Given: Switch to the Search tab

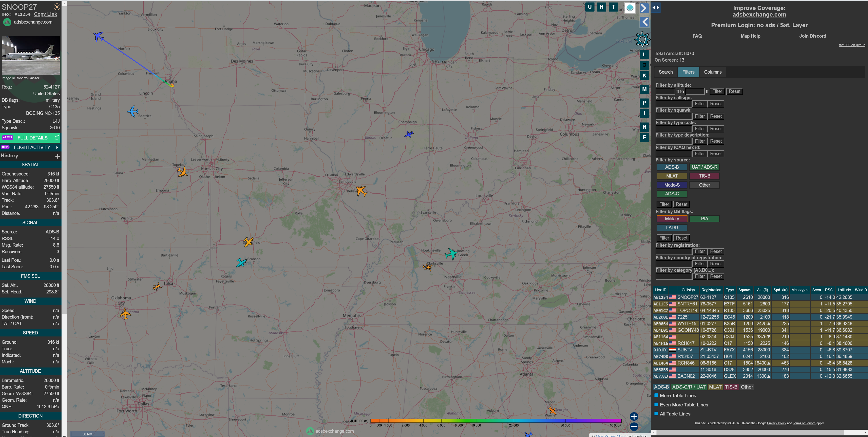Looking at the screenshot, I should [666, 72].
